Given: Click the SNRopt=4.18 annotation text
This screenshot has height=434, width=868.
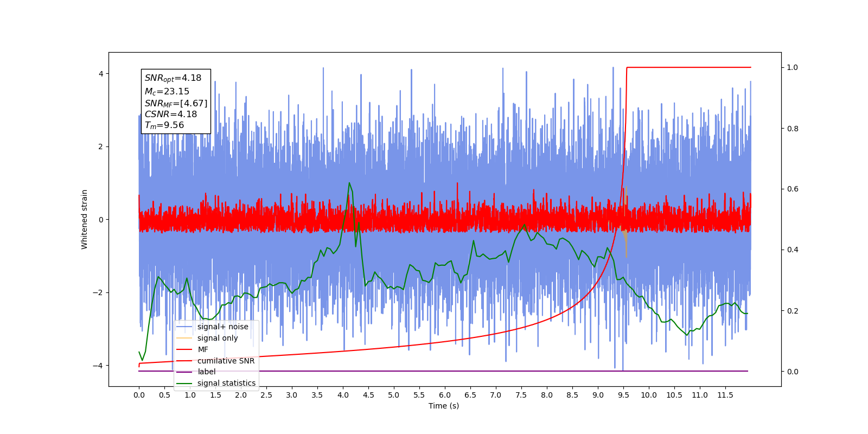Looking at the screenshot, I should [x=173, y=78].
